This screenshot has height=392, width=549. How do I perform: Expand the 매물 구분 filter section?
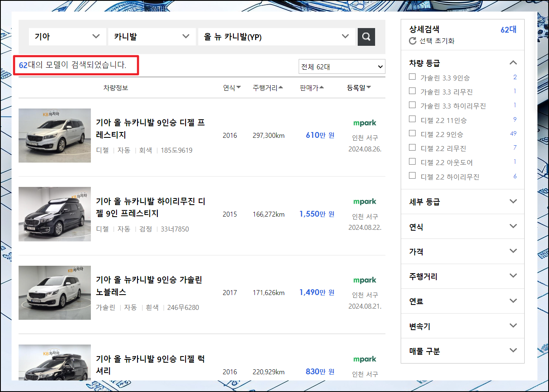pos(513,350)
